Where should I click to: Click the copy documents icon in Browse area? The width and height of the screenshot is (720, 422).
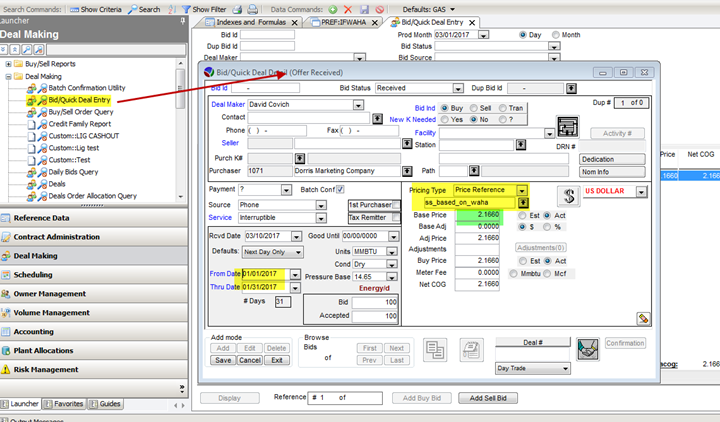(x=435, y=348)
